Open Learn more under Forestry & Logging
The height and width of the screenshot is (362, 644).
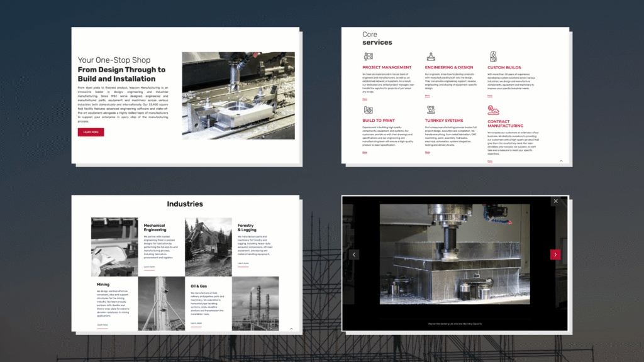[243, 263]
